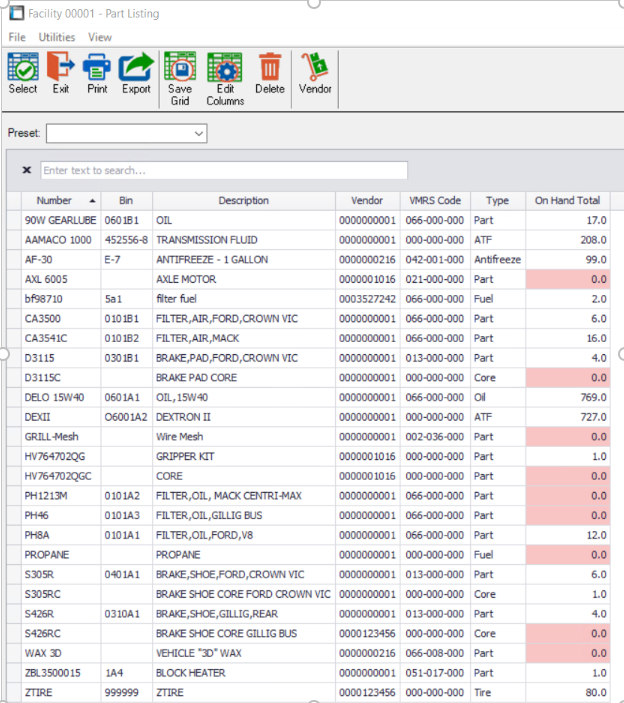Image resolution: width=624 pixels, height=703 pixels.
Task: Select the ZBL3500015 block heater row
Action: (x=58, y=672)
